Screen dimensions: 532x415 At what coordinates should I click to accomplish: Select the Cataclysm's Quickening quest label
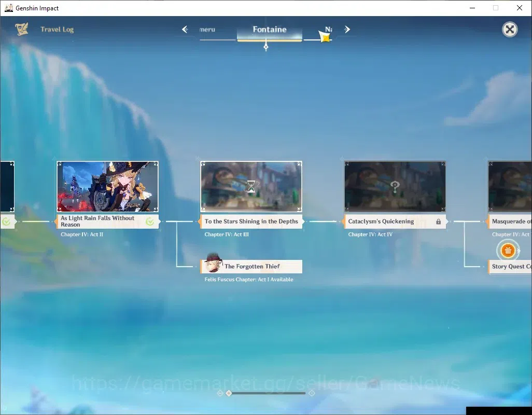click(x=395, y=221)
